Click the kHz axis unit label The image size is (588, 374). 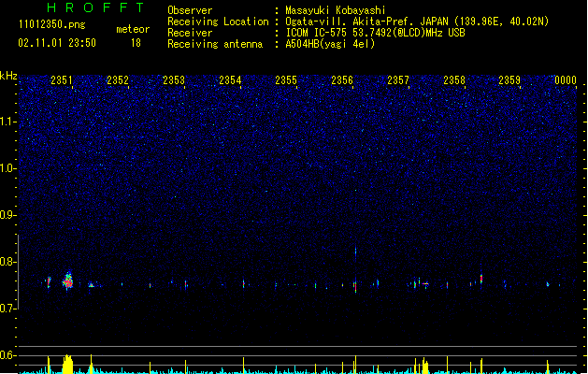pos(8,76)
